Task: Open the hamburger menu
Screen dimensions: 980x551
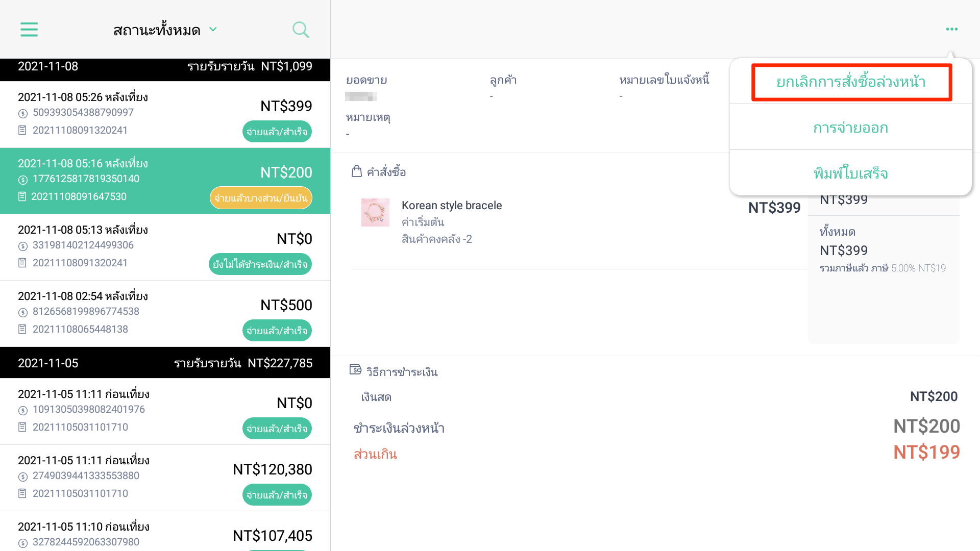Action: [29, 30]
